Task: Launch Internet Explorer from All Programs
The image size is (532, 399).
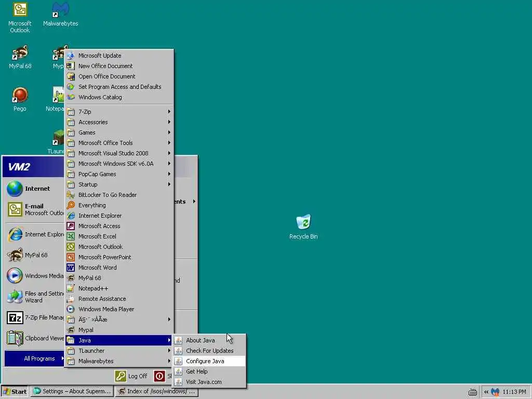Action: (119, 216)
